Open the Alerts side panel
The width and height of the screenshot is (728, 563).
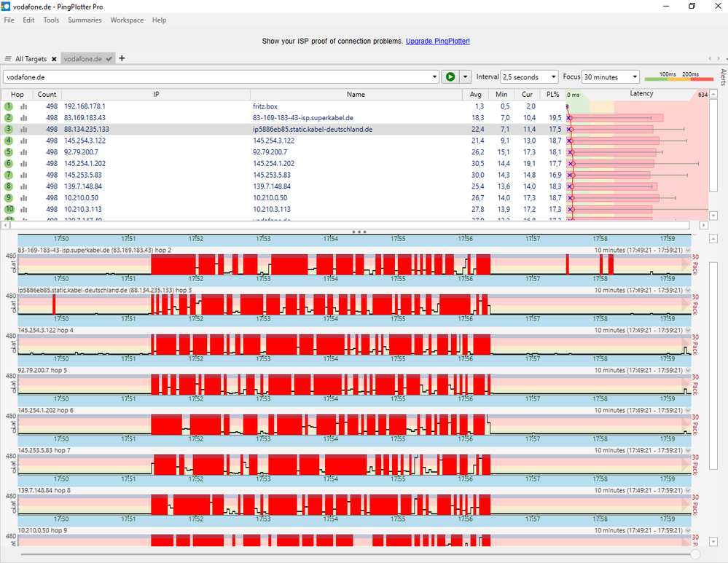(x=722, y=78)
